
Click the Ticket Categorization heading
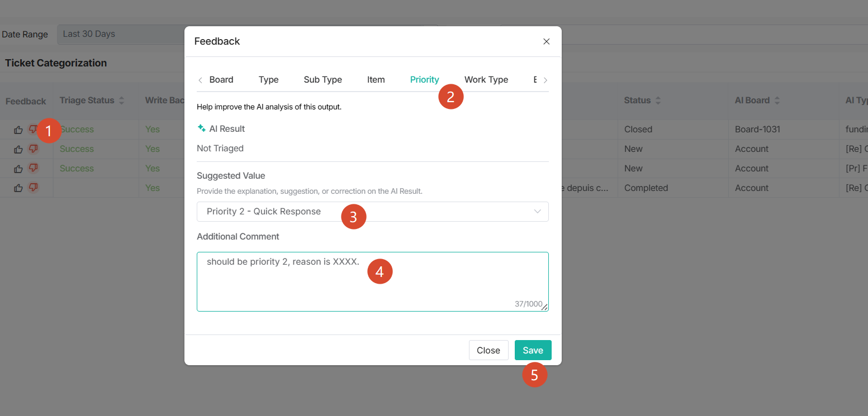56,63
